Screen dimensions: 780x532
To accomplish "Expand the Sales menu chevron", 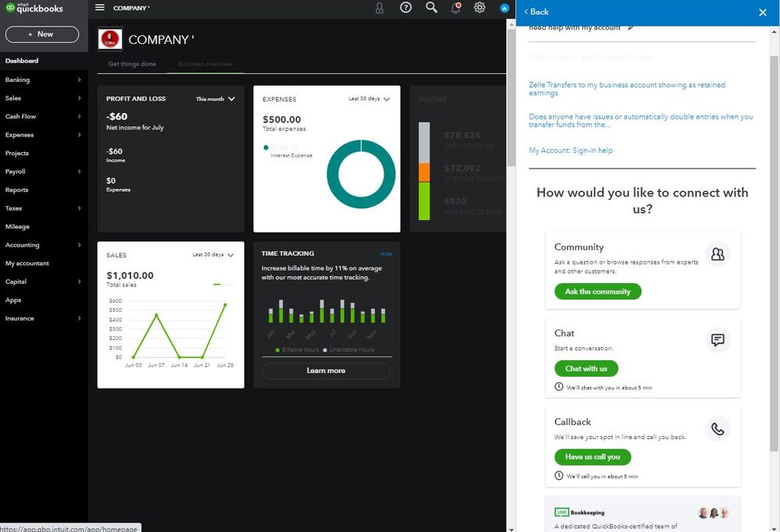I will point(79,98).
